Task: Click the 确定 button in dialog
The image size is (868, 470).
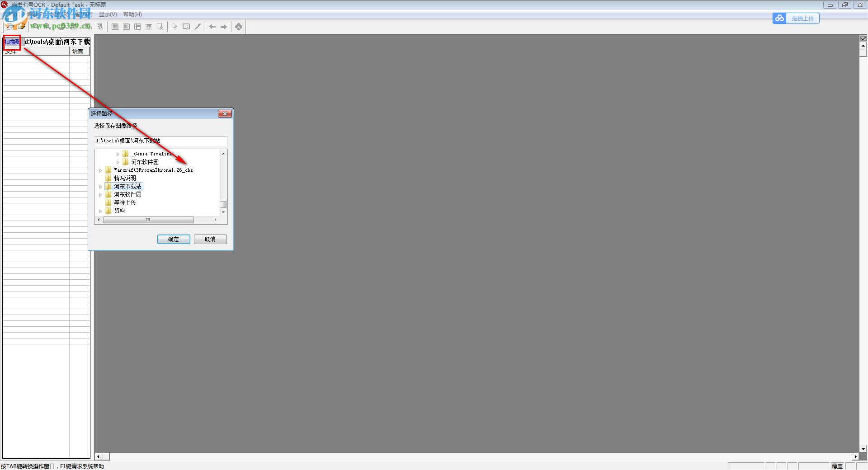Action: tap(174, 240)
